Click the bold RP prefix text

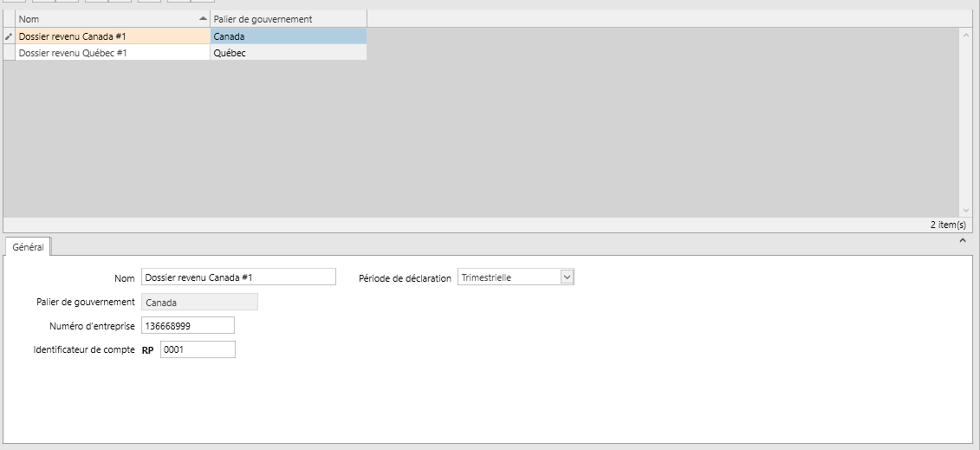click(x=147, y=350)
